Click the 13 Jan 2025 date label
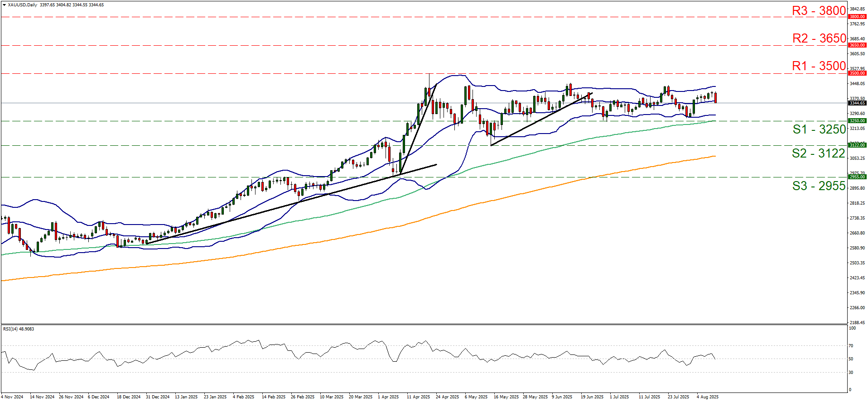Image resolution: width=868 pixels, height=402 pixels. [x=186, y=397]
